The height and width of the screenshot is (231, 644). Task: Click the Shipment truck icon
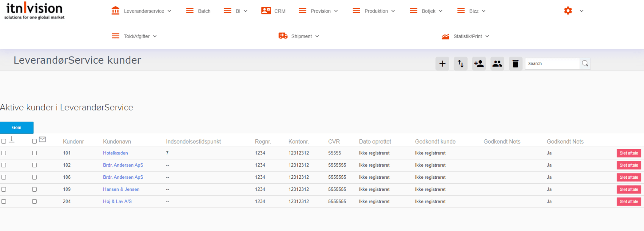(x=283, y=36)
